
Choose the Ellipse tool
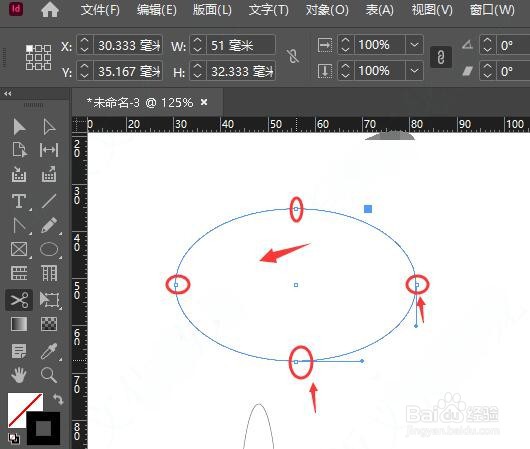click(49, 249)
